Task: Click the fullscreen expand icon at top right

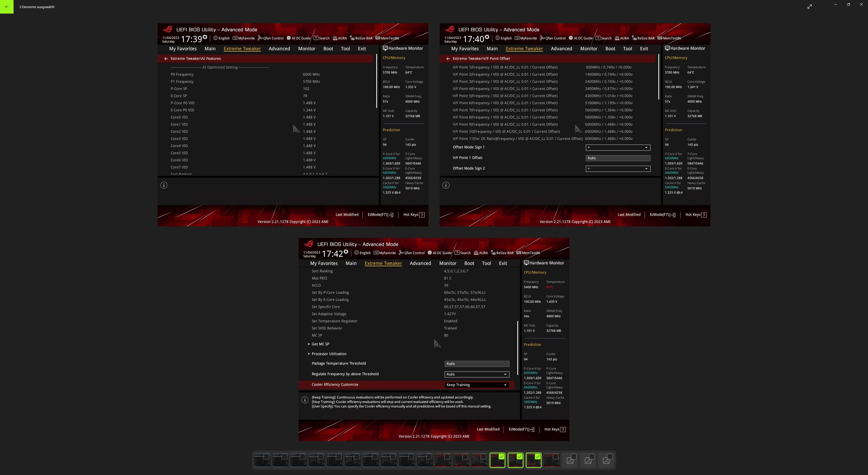Action: (810, 6)
